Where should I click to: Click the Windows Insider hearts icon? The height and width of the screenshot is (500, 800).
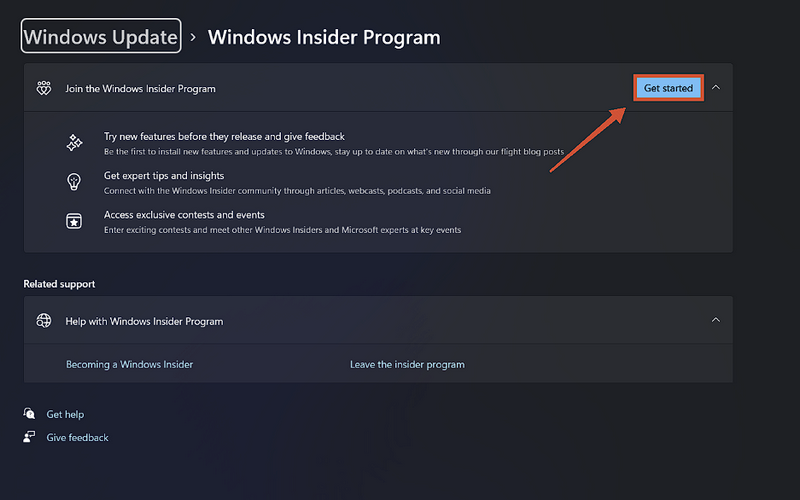(44, 88)
